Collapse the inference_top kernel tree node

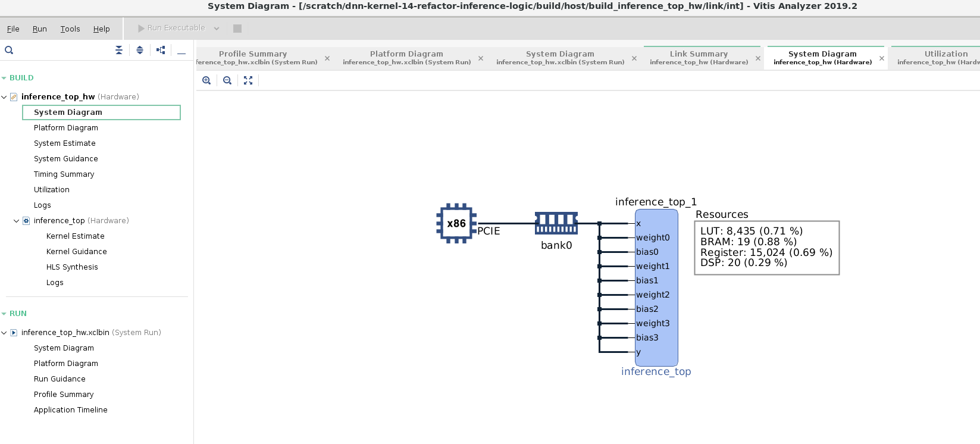click(17, 221)
